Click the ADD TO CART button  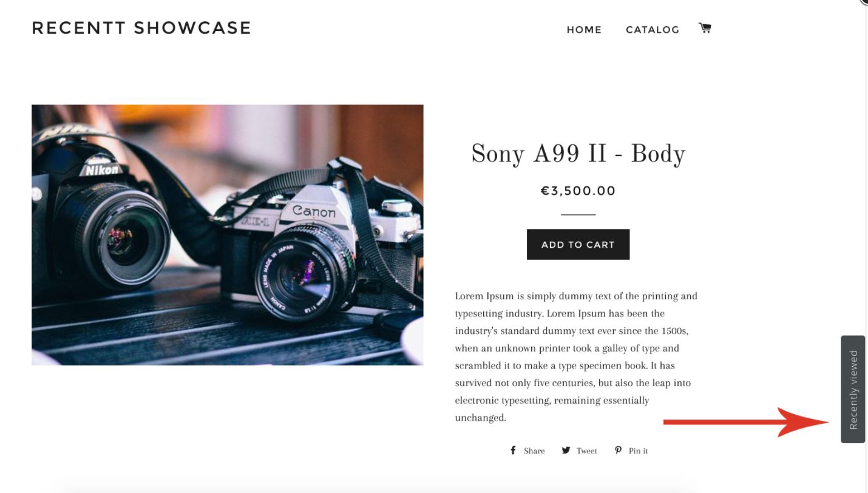click(x=578, y=244)
